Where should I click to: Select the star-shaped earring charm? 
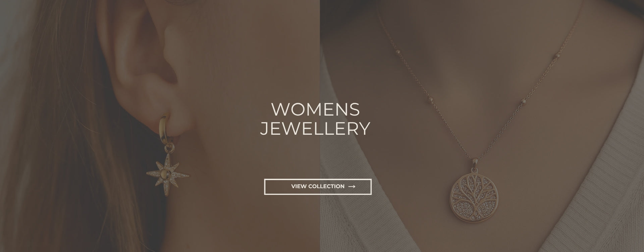click(x=168, y=173)
